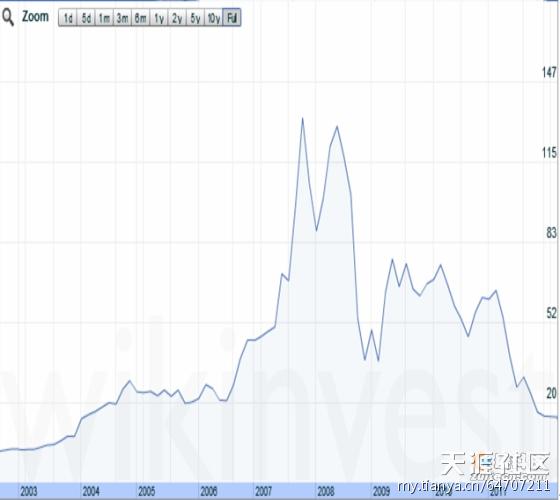Click the magnifier Zoom icon

8,17
